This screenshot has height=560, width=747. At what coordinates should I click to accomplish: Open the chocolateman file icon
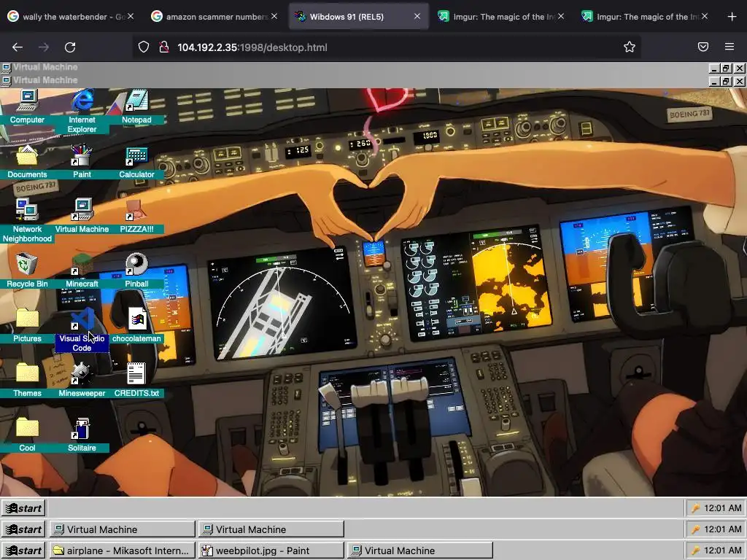pos(136,326)
